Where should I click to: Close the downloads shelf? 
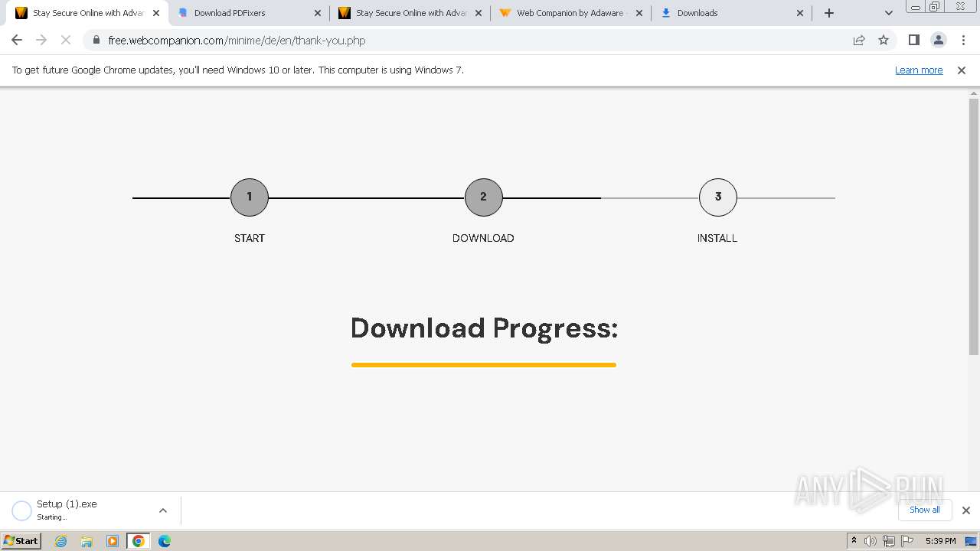click(x=966, y=510)
